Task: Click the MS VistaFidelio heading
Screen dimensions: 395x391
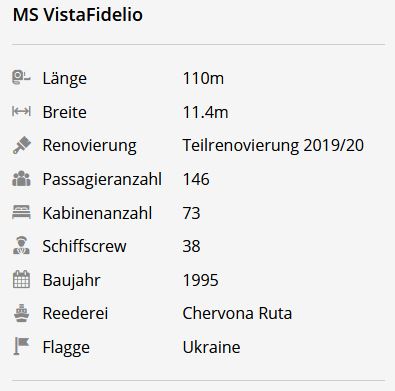Action: (78, 15)
